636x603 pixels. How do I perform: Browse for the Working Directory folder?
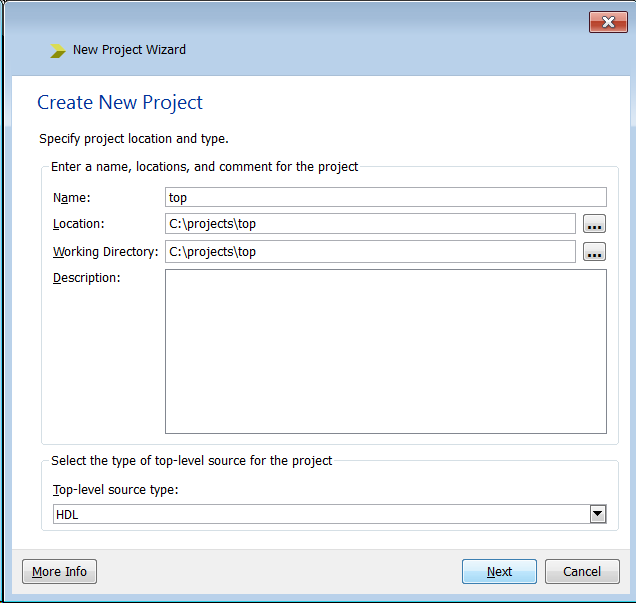[x=595, y=252]
